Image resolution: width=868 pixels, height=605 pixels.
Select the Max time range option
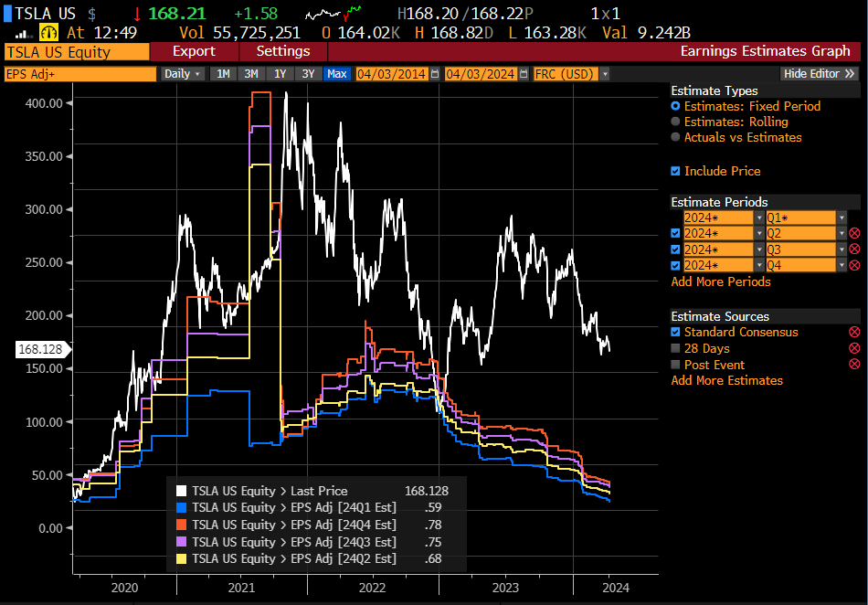(337, 73)
